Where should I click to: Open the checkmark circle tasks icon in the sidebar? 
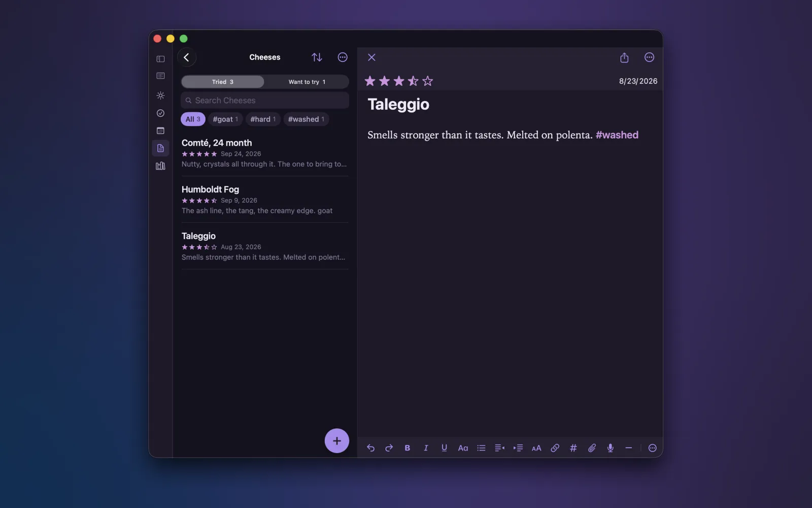160,113
